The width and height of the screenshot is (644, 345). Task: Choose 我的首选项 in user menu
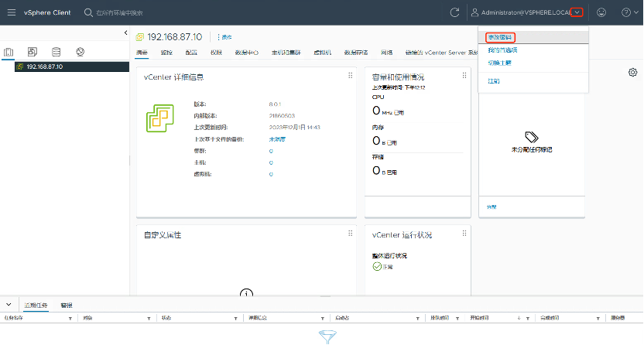[502, 50]
